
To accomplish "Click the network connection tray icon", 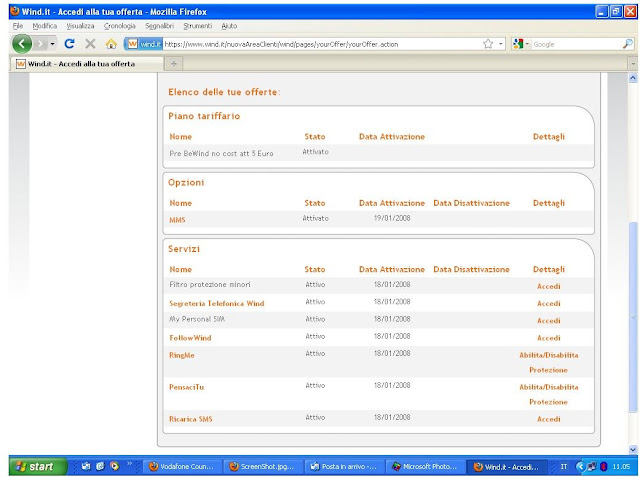I will [591, 466].
